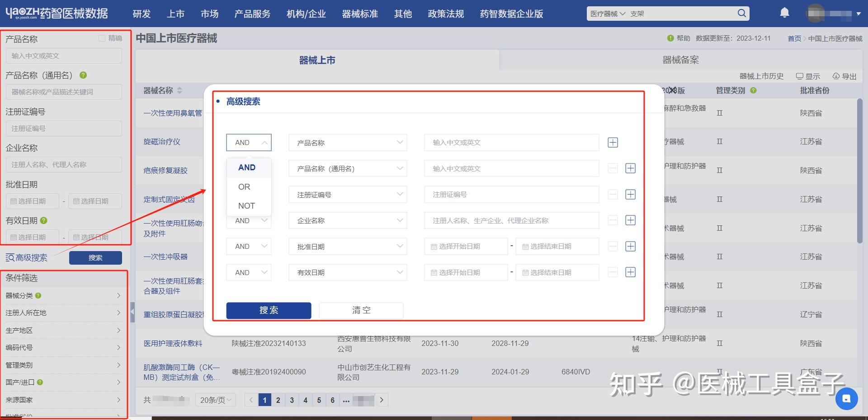Click the sidebar 企业名称 input field
Viewport: 868px width, 420px height.
pyautogui.click(x=64, y=164)
